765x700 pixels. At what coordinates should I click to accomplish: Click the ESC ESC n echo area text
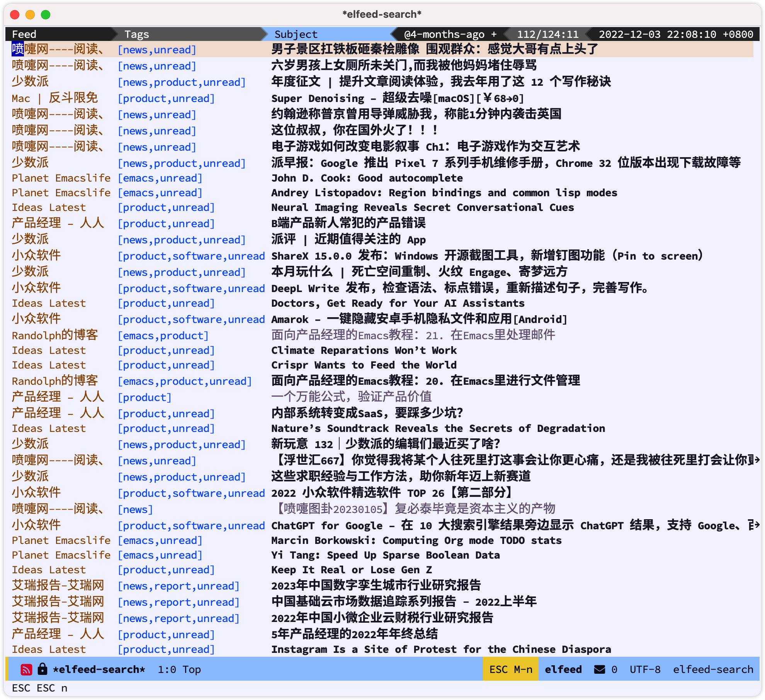(39, 688)
